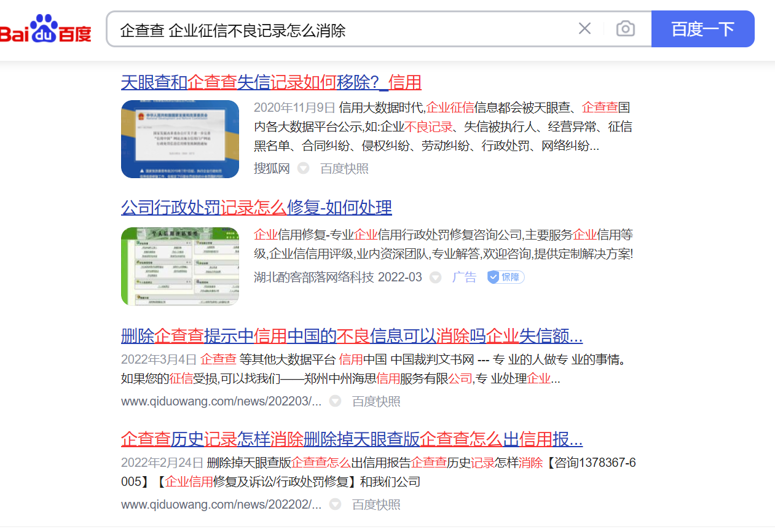Expand the dropdown arrow beside the qiduowang 202202 URL
The height and width of the screenshot is (532, 775).
click(x=335, y=504)
